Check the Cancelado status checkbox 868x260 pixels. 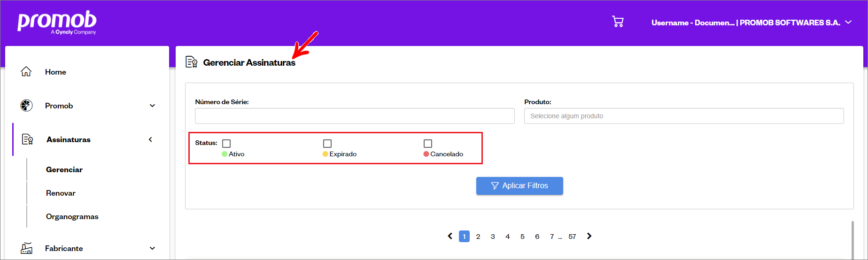coord(428,144)
